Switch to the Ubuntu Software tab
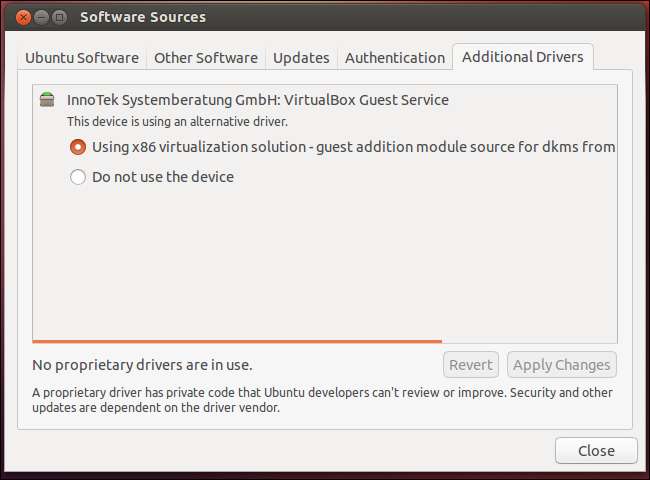This screenshot has width=650, height=480. tap(83, 58)
